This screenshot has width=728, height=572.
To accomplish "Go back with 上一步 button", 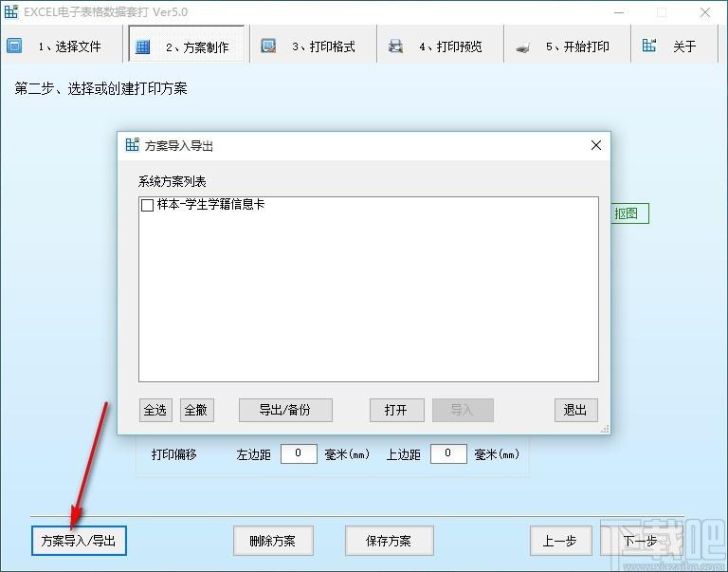I will coord(561,541).
